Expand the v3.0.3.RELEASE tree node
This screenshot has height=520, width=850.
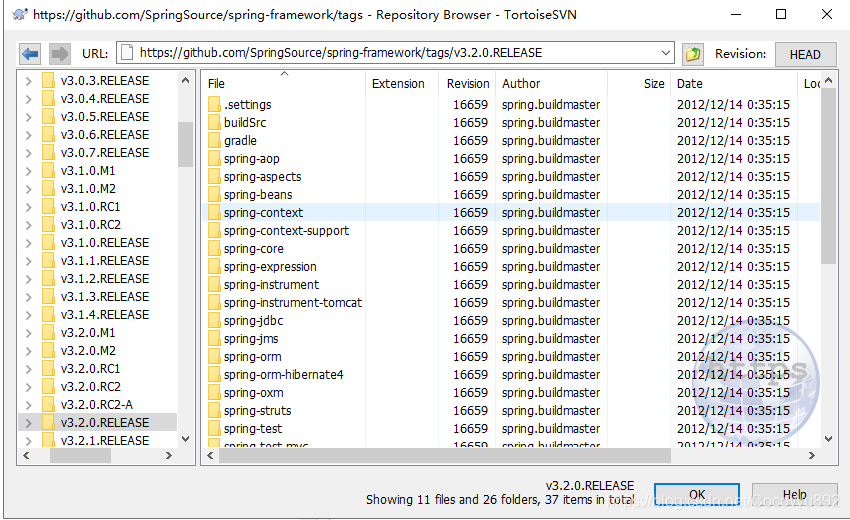(x=29, y=81)
